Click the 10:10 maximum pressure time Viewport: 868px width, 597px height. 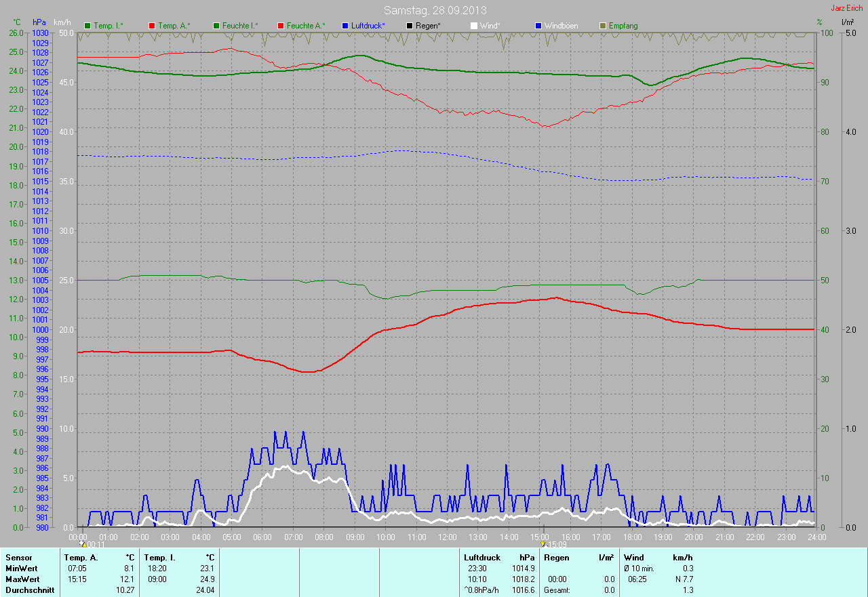click(x=477, y=579)
